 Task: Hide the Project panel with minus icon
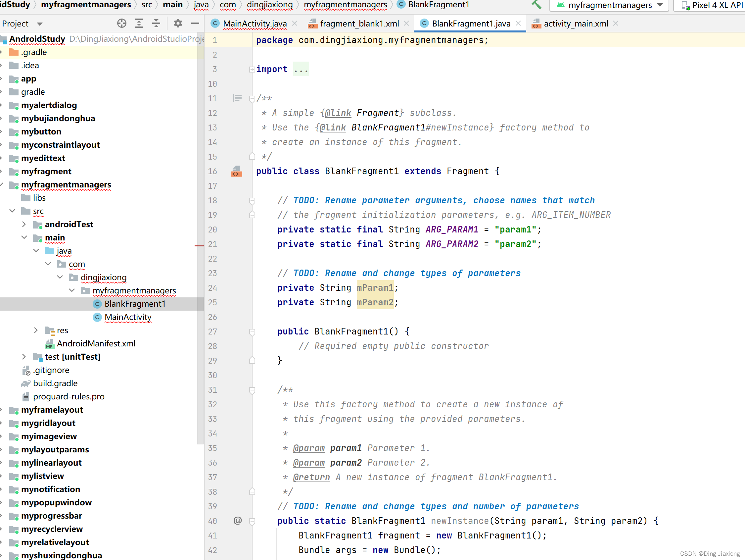[x=195, y=23]
